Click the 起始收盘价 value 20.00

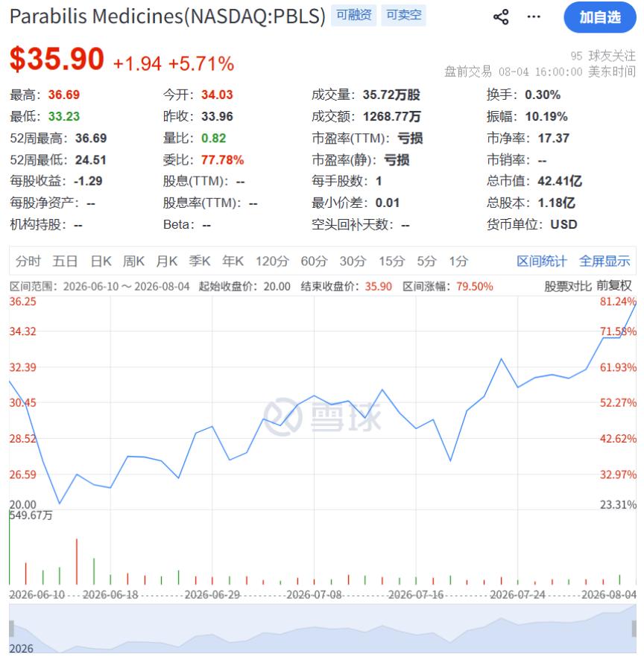pos(277,286)
